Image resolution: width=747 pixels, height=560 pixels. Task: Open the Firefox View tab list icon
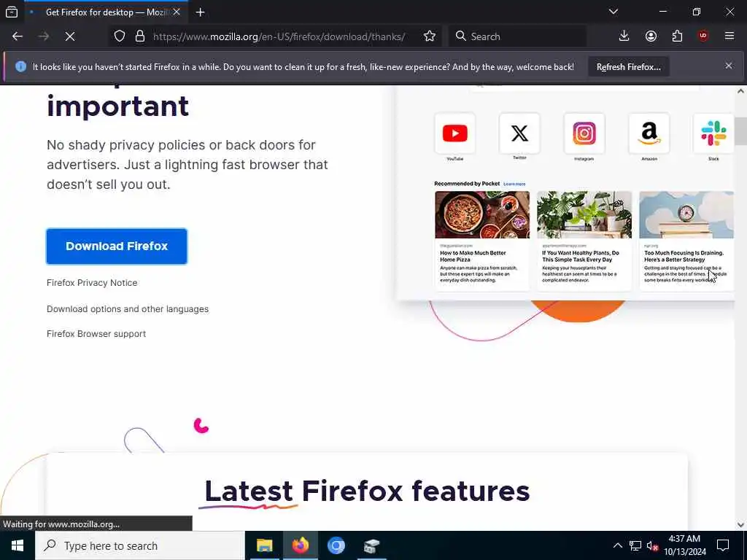(x=12, y=12)
